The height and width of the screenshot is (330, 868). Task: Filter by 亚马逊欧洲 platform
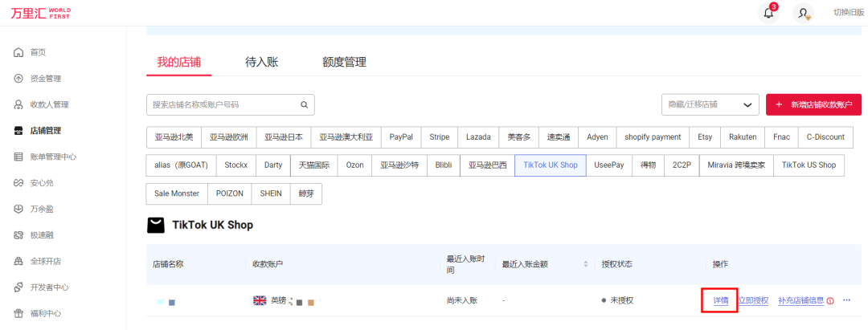(228, 137)
